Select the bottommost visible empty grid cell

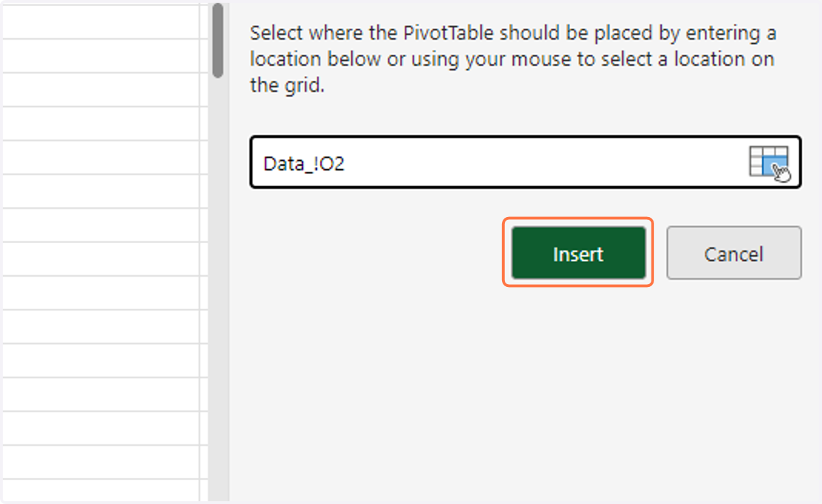[101, 490]
